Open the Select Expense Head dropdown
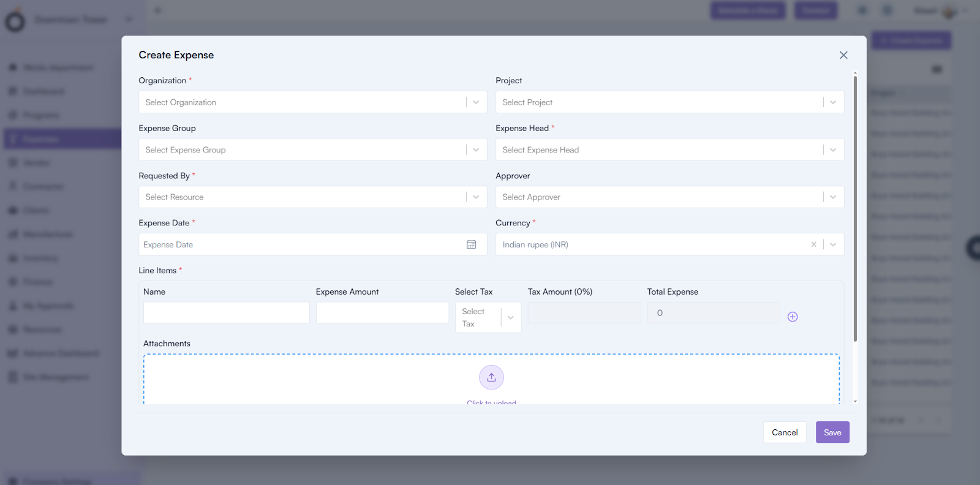The width and height of the screenshot is (980, 485). [833, 149]
